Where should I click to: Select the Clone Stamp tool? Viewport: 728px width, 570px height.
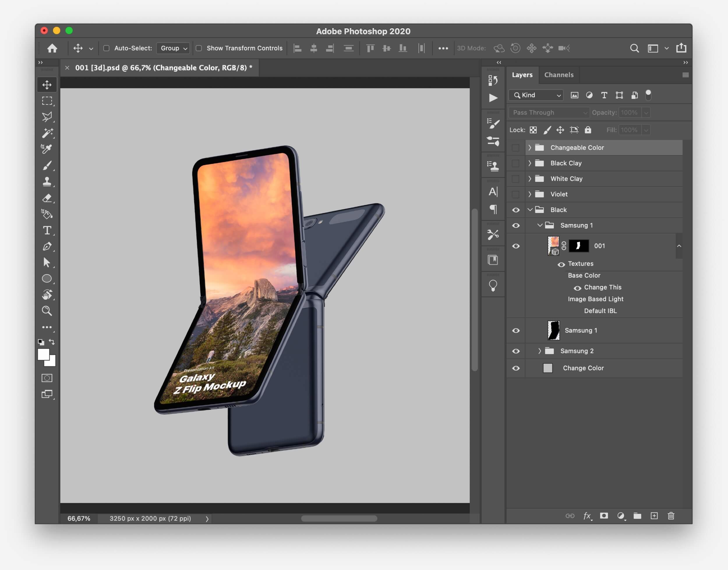pyautogui.click(x=47, y=181)
